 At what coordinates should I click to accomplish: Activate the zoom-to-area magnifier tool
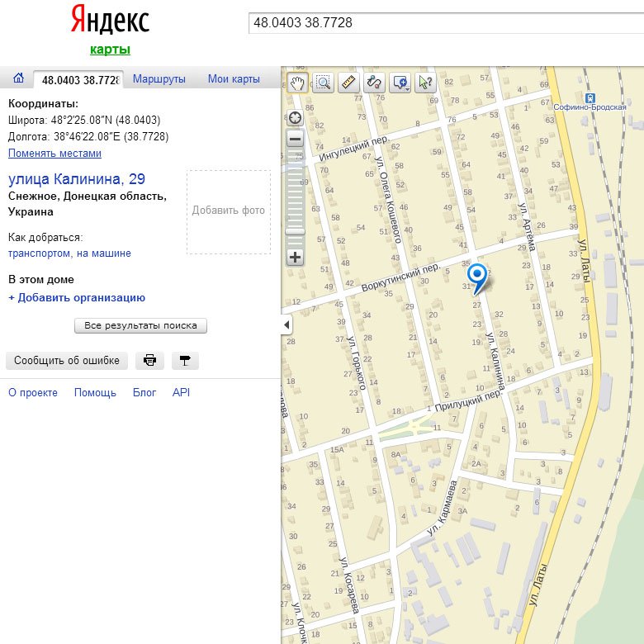click(x=323, y=82)
